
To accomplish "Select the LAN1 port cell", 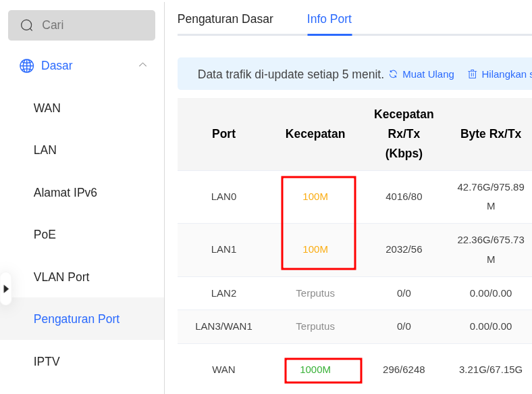I will pos(223,249).
